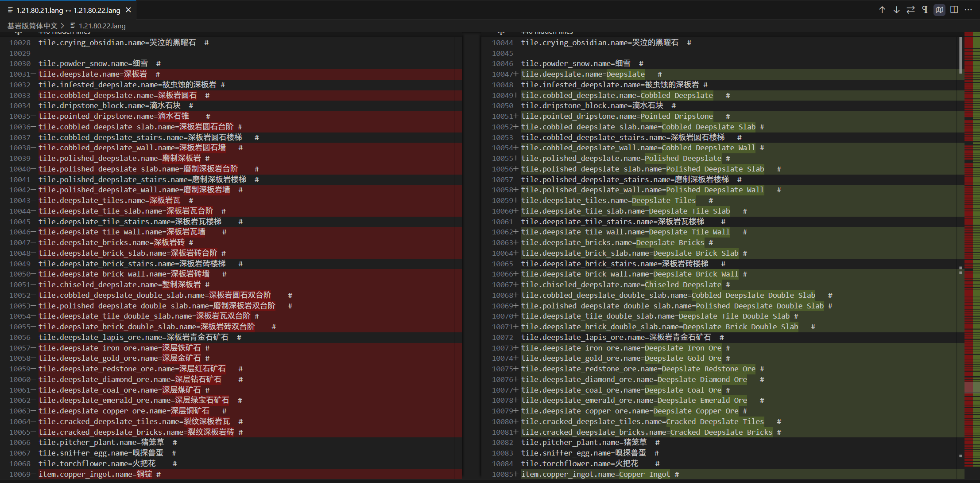980x483 pixels.
Task: Go to next change arrow
Action: tap(896, 10)
